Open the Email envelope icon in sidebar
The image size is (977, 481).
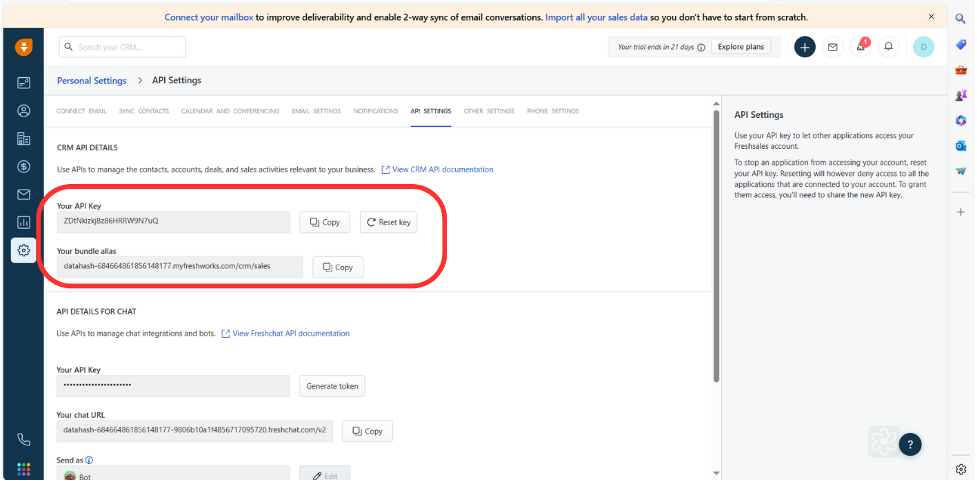click(24, 194)
